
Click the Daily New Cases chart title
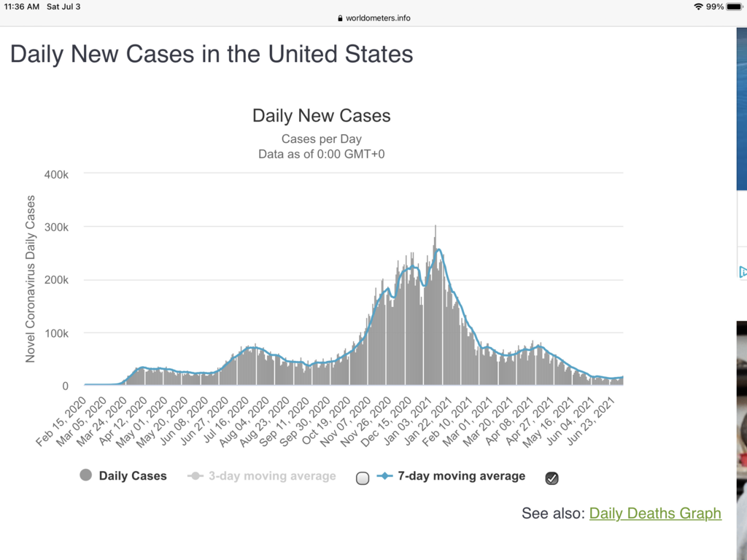(321, 115)
